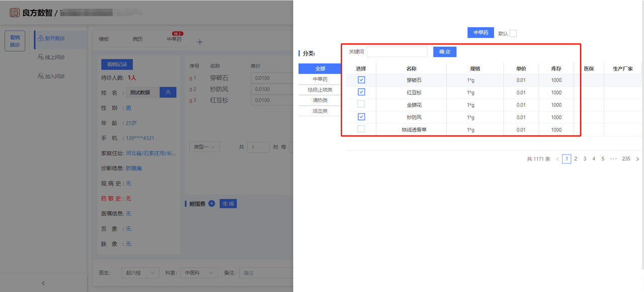The height and width of the screenshot is (292, 644).
Task: Select the 祛痰止咳类 category
Action: (x=320, y=90)
